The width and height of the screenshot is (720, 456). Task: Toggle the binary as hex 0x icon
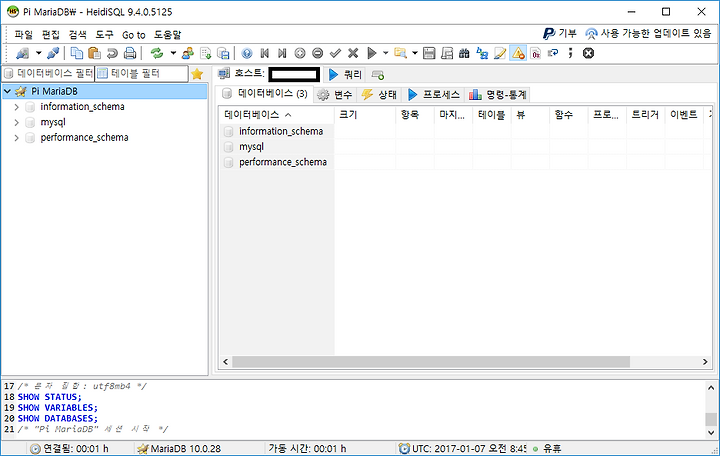pyautogui.click(x=535, y=53)
